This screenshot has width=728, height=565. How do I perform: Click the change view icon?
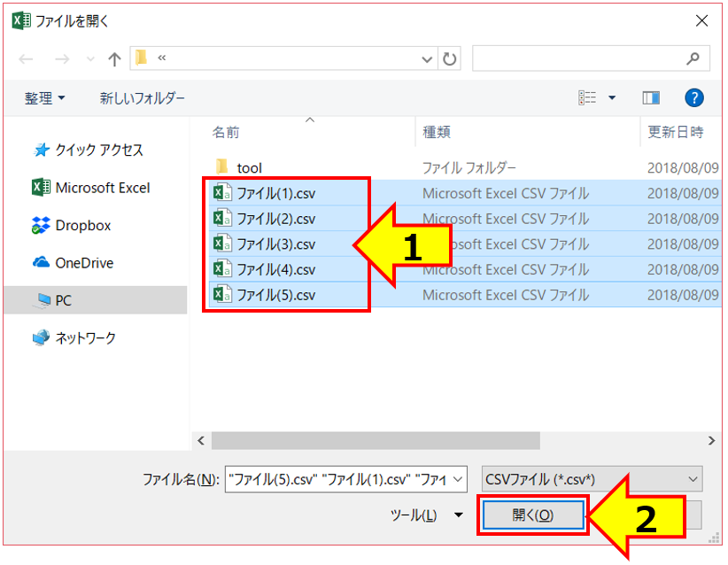(587, 98)
